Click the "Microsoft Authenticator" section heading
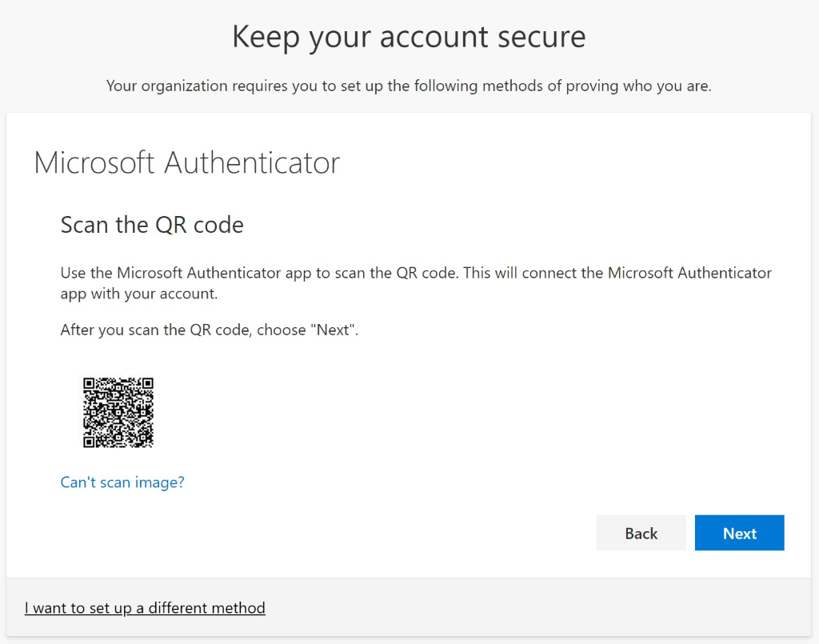This screenshot has width=819, height=644. (186, 162)
